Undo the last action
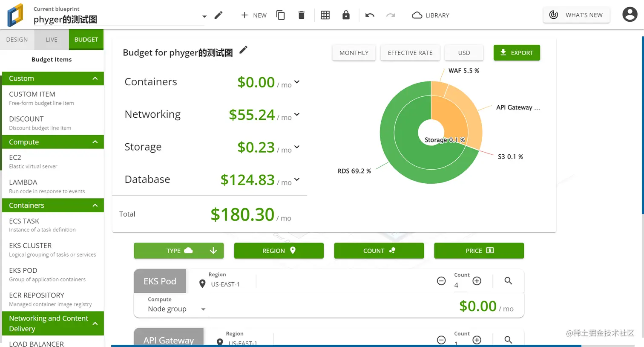This screenshot has height=347, width=644. pyautogui.click(x=370, y=15)
